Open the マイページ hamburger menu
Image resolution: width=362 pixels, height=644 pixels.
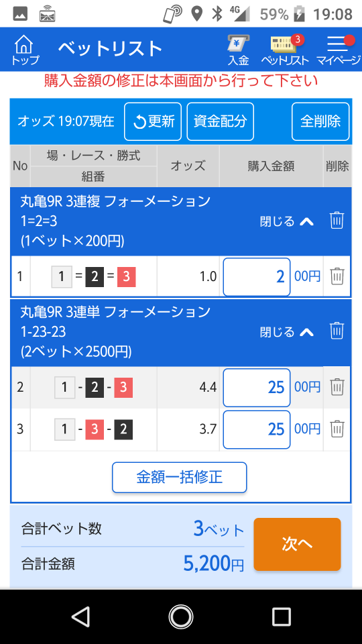[338, 50]
